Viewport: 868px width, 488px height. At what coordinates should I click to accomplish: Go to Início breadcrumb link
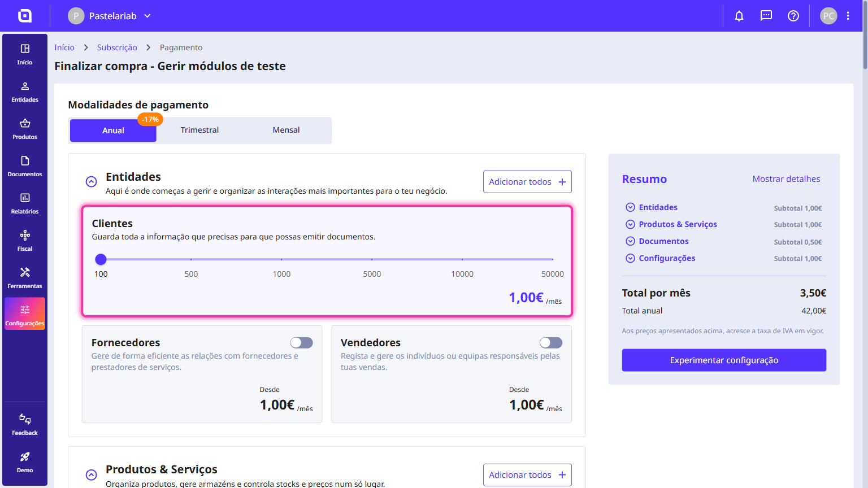[64, 47]
